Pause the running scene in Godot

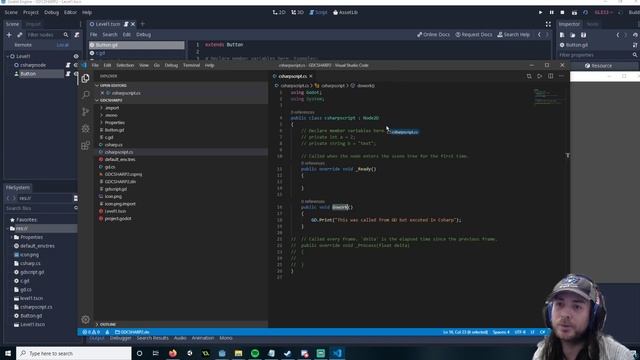[x=551, y=13]
